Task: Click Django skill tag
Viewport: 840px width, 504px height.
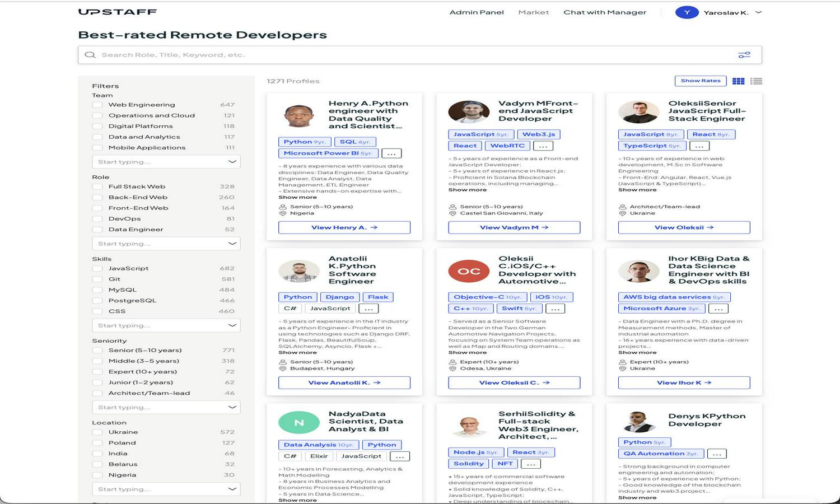Action: click(x=340, y=297)
